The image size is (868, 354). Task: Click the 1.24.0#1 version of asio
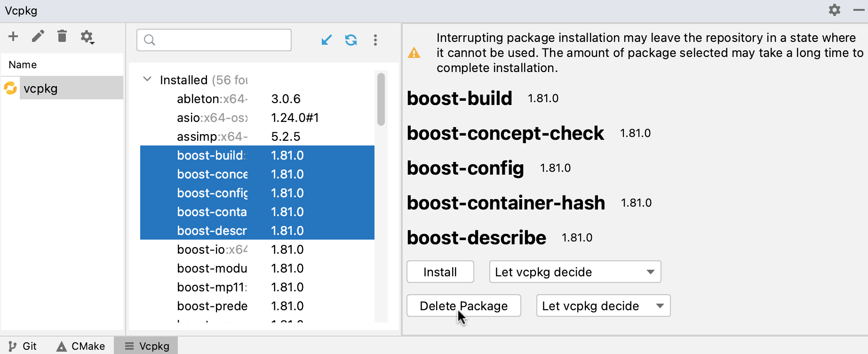pyautogui.click(x=295, y=118)
